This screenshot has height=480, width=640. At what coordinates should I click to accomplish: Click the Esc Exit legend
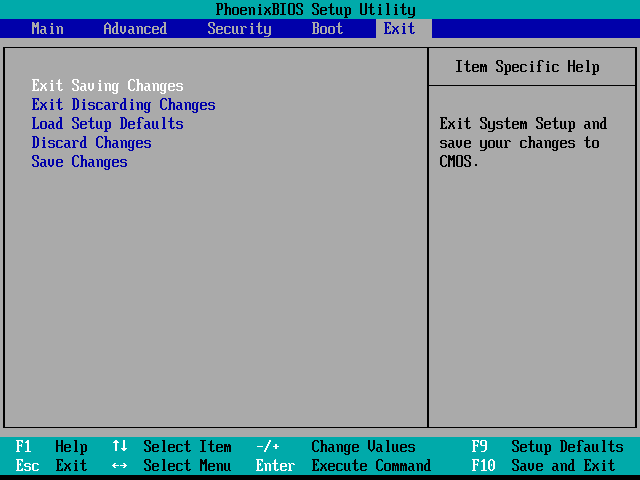tap(51, 466)
